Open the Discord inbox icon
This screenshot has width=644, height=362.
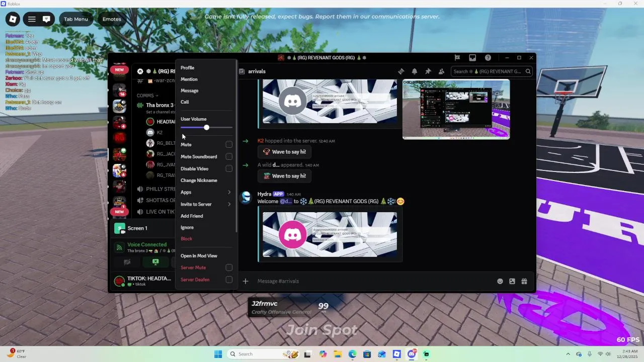pos(472,58)
